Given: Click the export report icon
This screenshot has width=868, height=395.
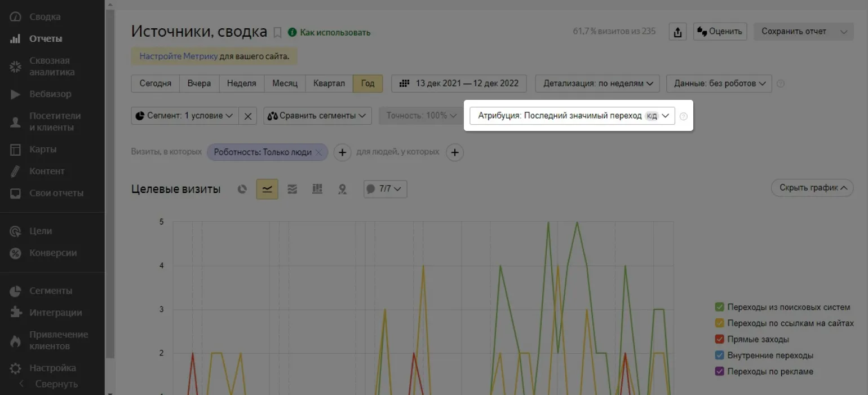Looking at the screenshot, I should tap(677, 32).
